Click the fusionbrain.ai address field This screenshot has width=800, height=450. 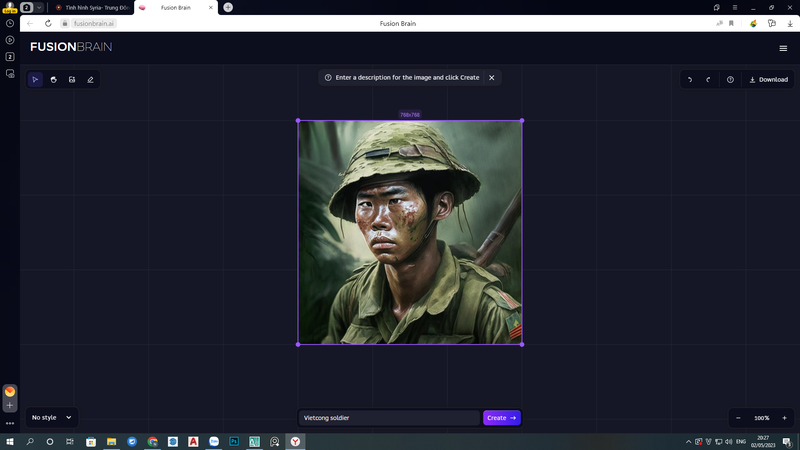pos(93,23)
